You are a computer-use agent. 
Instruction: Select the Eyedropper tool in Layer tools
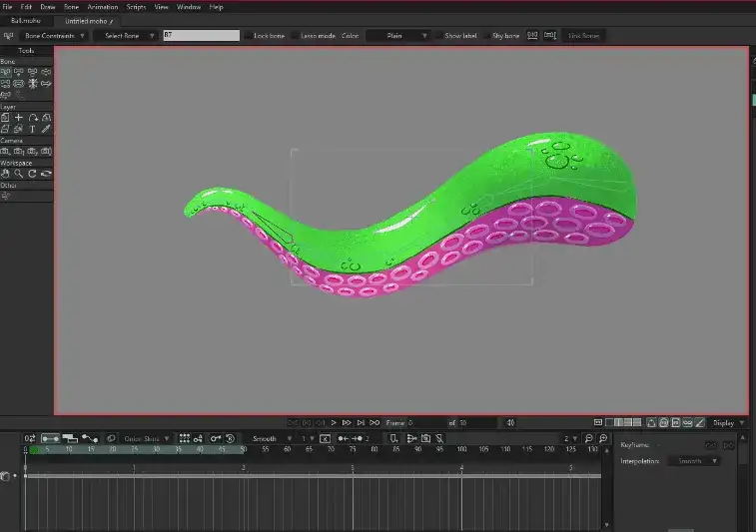point(46,129)
